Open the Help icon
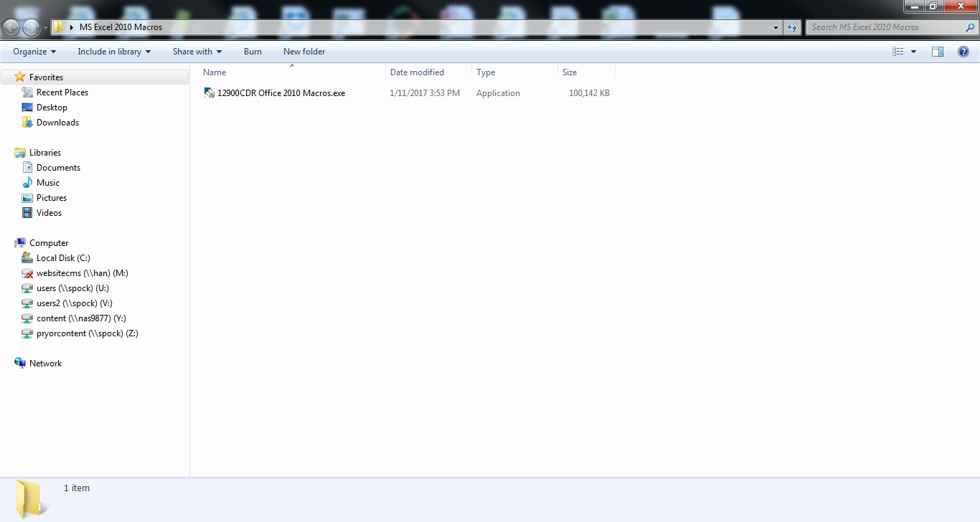Viewport: 980px width, 522px height. click(x=964, y=51)
